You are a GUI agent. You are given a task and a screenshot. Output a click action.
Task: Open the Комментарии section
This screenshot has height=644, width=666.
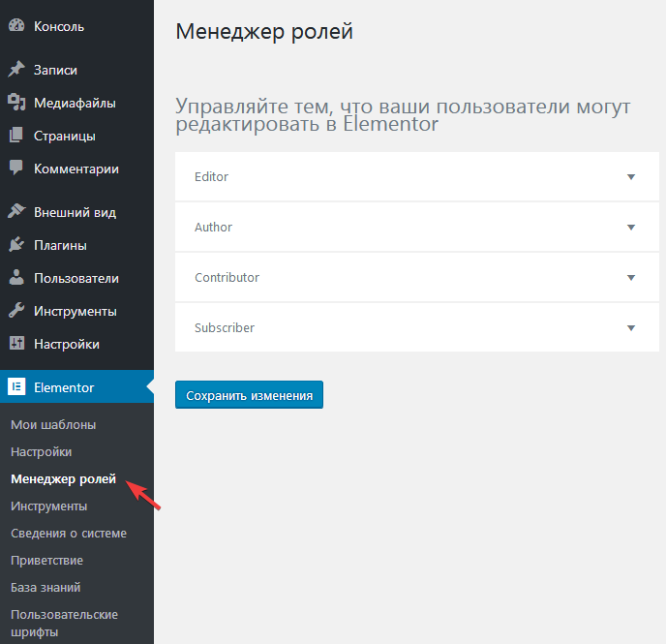tap(76, 169)
